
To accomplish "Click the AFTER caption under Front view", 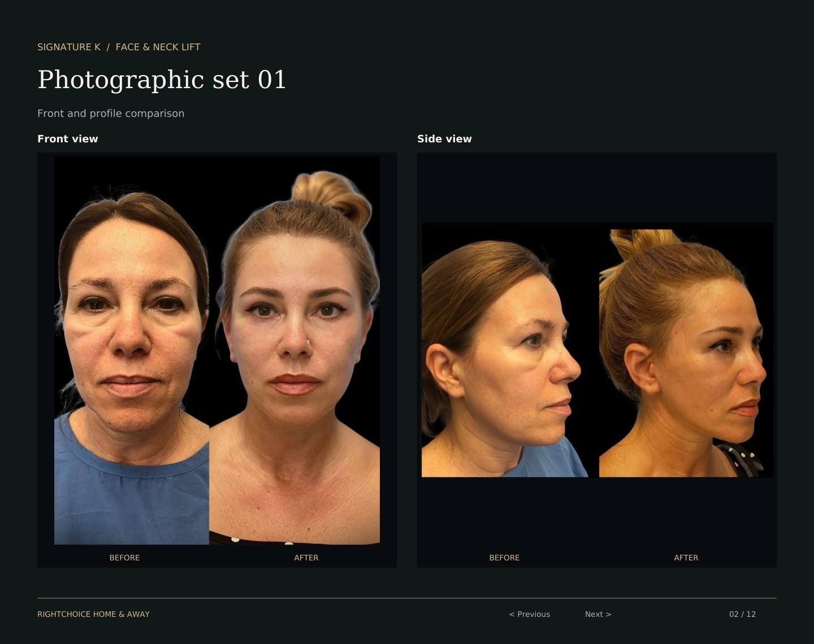I will click(306, 558).
